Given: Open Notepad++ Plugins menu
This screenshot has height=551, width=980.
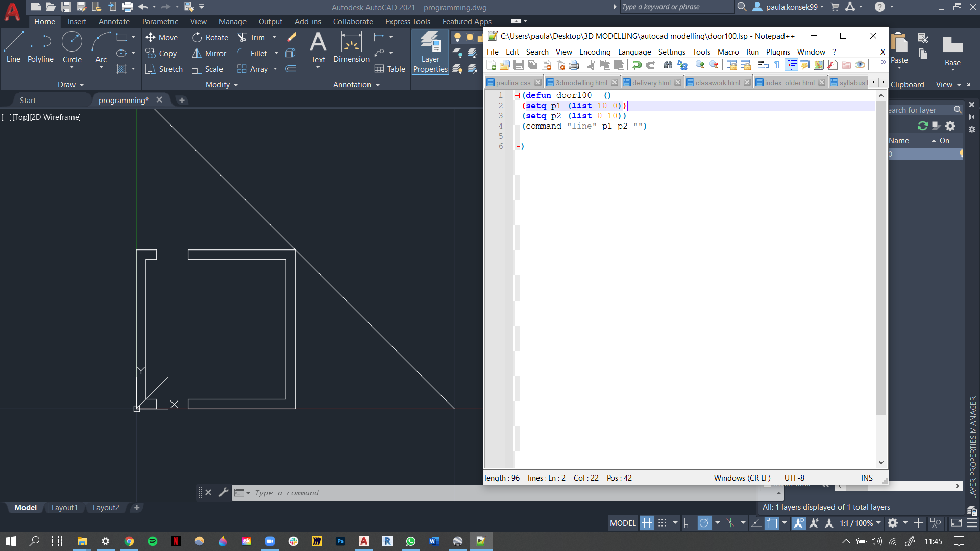Looking at the screenshot, I should pos(778,52).
